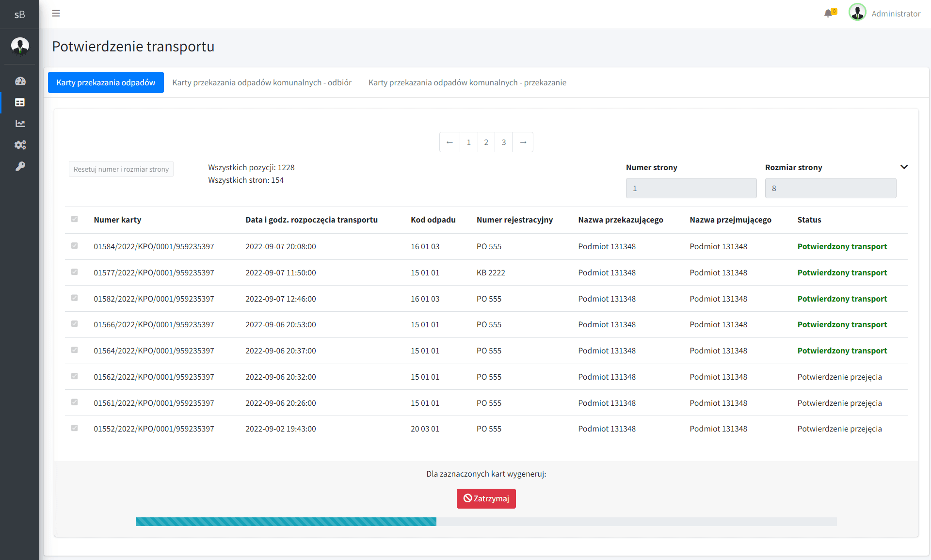Open the notifications bell
The image size is (931, 560).
pos(828,14)
